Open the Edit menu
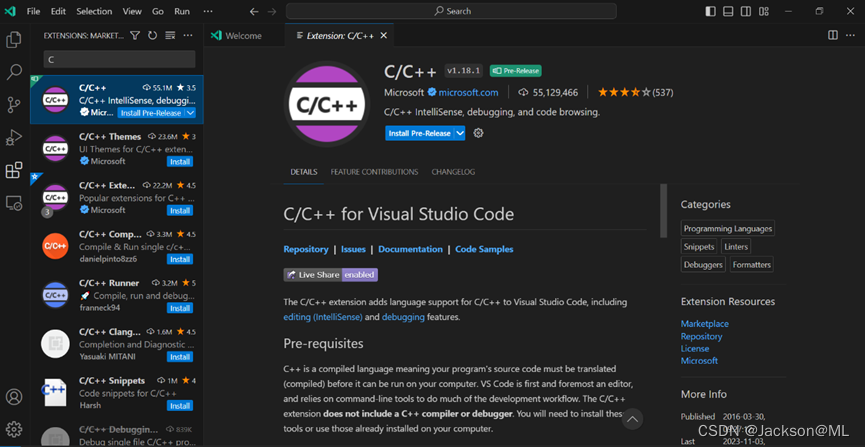Screen dimensions: 865x447 [x=58, y=11]
